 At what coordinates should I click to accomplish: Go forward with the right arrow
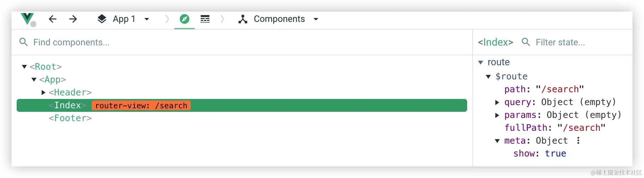73,19
